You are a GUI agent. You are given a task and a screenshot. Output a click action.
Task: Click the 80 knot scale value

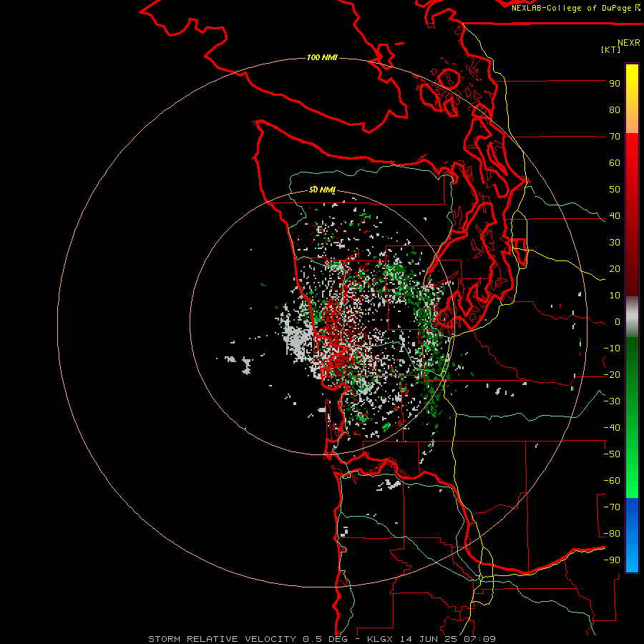615,110
